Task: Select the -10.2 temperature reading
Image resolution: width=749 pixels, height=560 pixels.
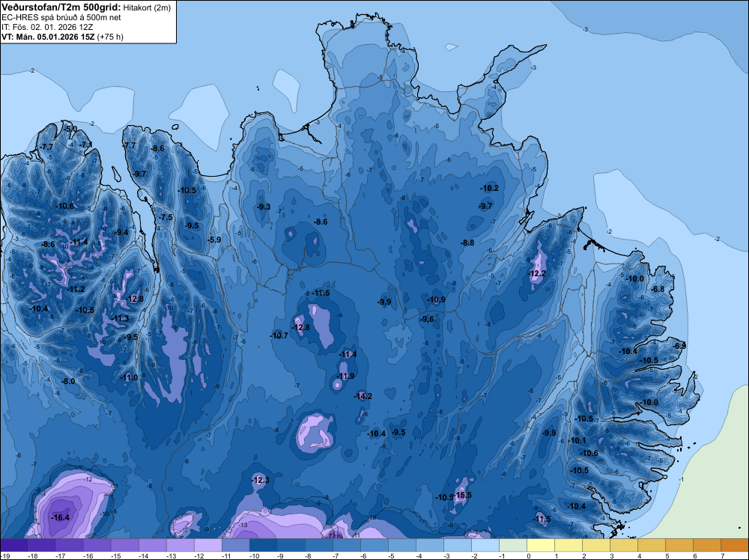Action: point(490,188)
